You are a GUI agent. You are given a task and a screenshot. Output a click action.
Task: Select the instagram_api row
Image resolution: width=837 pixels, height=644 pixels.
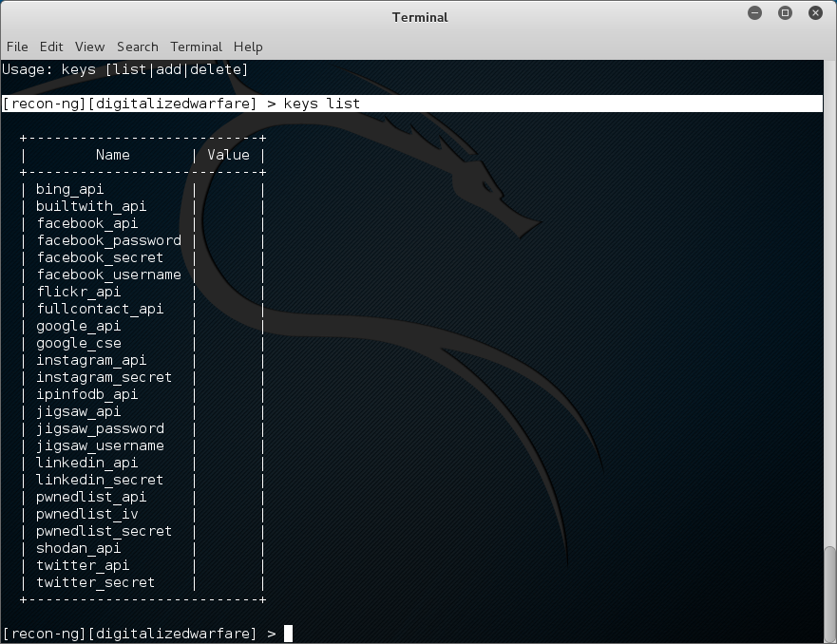pyautogui.click(x=143, y=360)
